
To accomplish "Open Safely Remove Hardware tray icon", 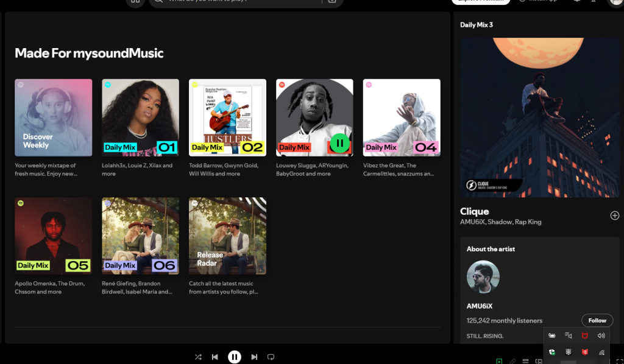I will click(x=552, y=336).
